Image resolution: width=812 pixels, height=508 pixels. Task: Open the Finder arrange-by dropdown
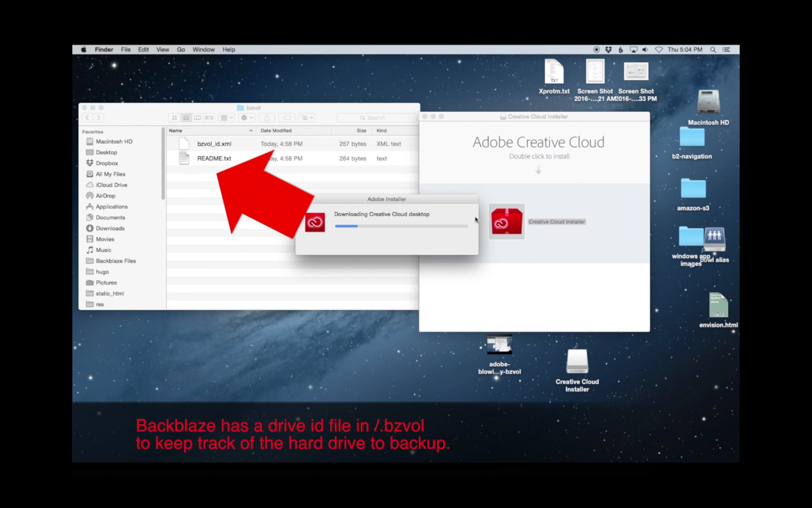coord(227,117)
